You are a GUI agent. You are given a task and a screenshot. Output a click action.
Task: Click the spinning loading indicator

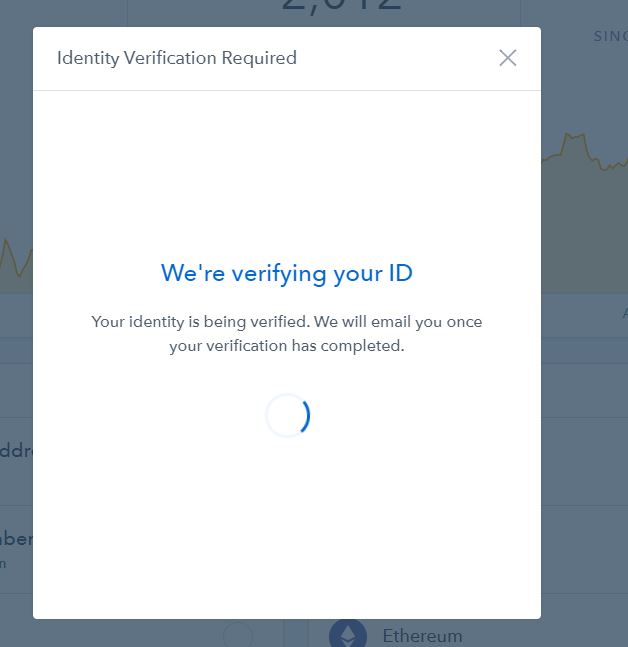point(288,415)
